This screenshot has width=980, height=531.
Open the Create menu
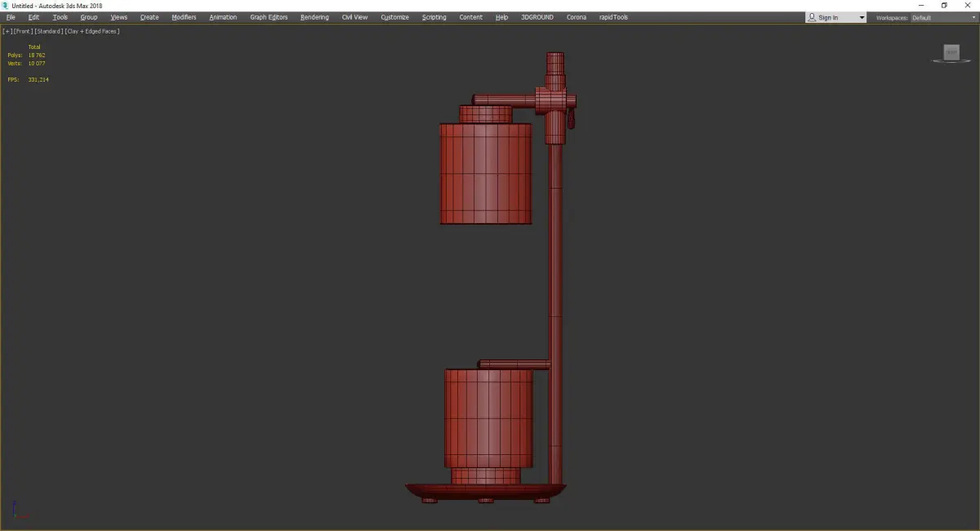click(x=149, y=17)
